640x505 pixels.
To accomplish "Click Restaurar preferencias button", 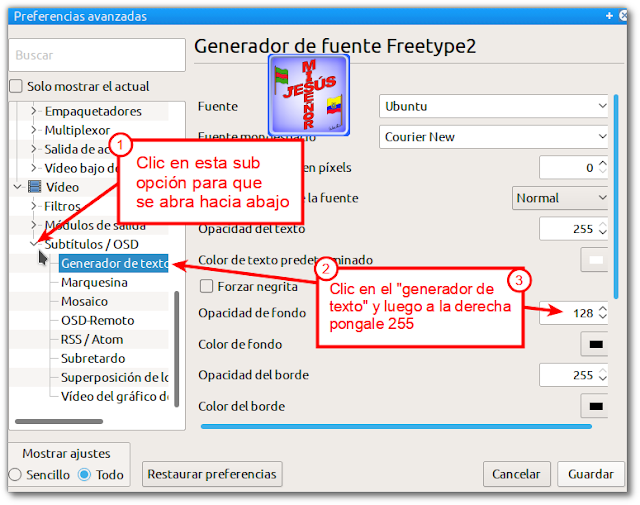I will 212,474.
